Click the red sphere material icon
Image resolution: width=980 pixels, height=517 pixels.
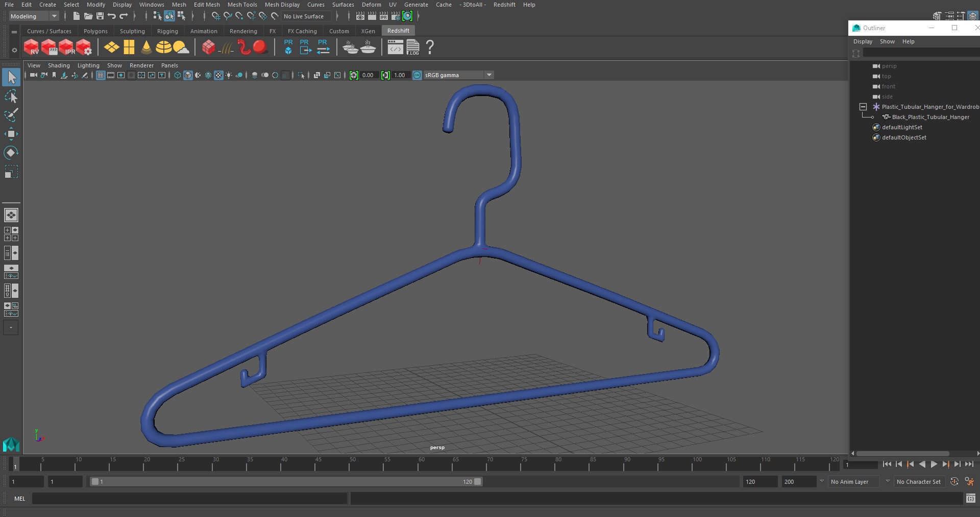click(260, 47)
